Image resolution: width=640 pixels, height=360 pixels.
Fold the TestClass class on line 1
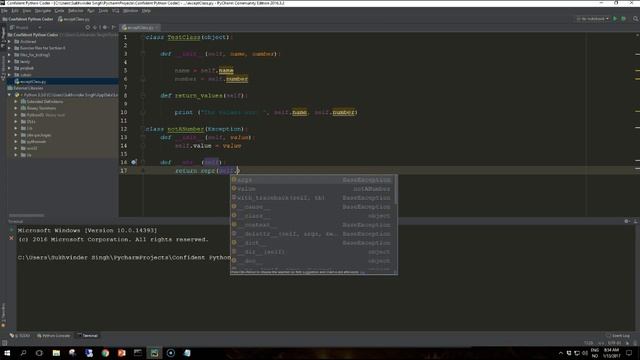143,37
